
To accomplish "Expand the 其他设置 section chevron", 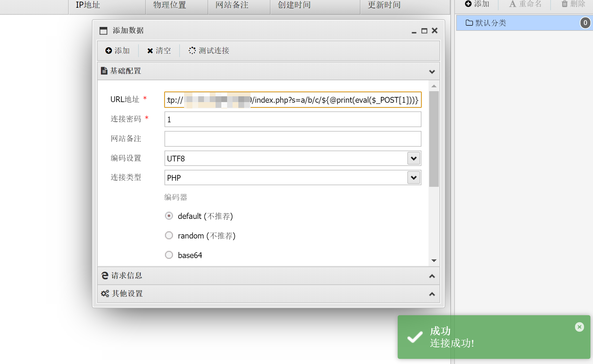I will [x=432, y=294].
